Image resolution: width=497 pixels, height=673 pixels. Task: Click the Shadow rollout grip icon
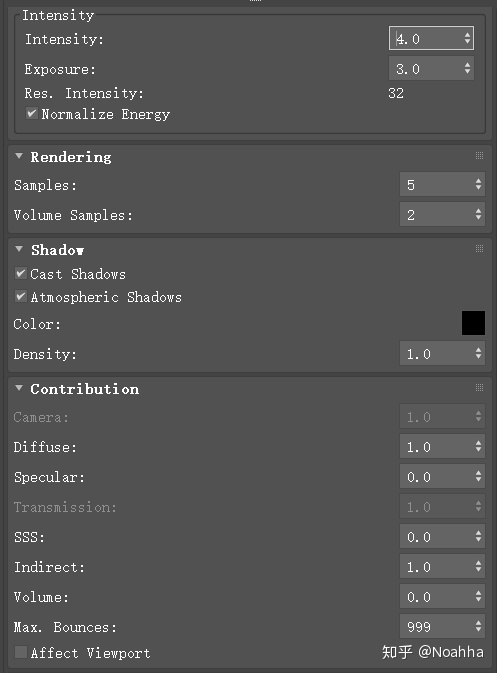coord(479,249)
